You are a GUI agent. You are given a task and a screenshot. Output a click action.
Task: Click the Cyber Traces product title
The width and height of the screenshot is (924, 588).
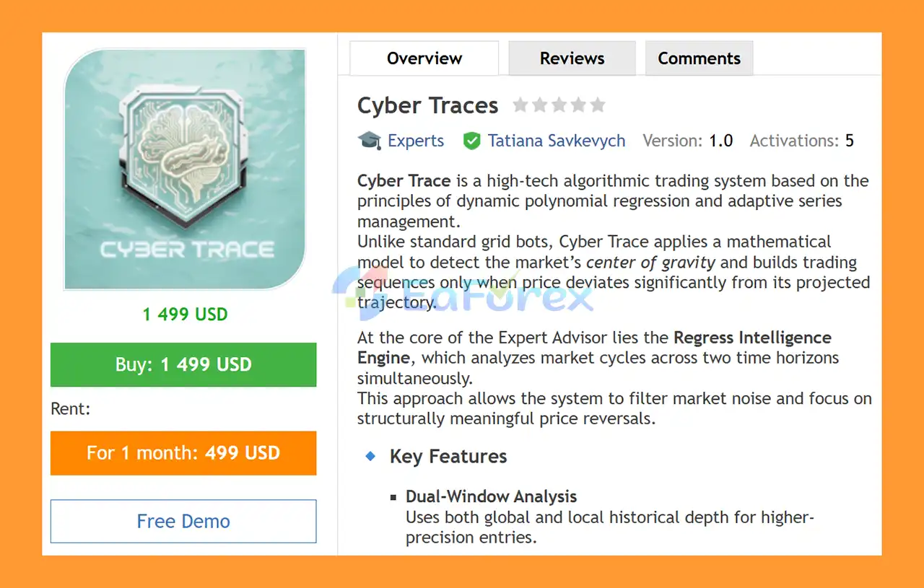point(427,106)
